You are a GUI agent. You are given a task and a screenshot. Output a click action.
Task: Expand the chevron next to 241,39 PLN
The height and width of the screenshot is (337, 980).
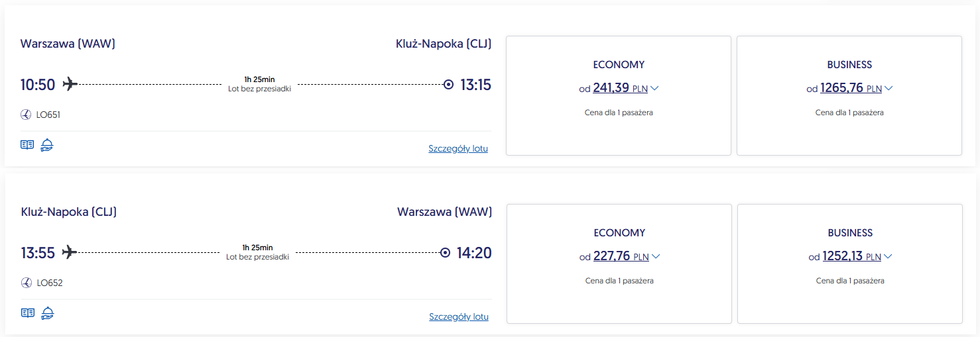pyautogui.click(x=654, y=88)
